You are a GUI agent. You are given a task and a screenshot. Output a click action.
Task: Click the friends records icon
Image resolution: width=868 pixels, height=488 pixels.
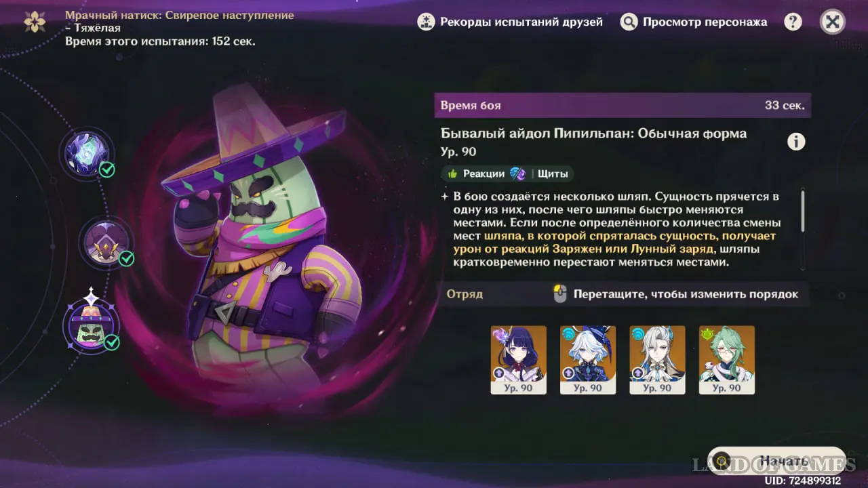426,22
